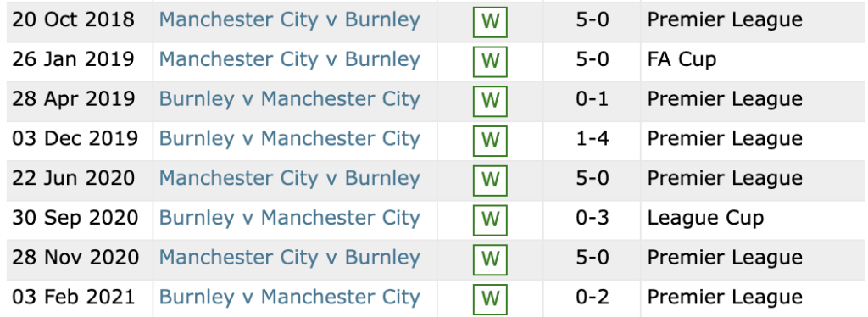Viewport: 868px width, 317px height.
Task: Click the W result badge for 26 Jan 2019
Action: click(x=490, y=61)
